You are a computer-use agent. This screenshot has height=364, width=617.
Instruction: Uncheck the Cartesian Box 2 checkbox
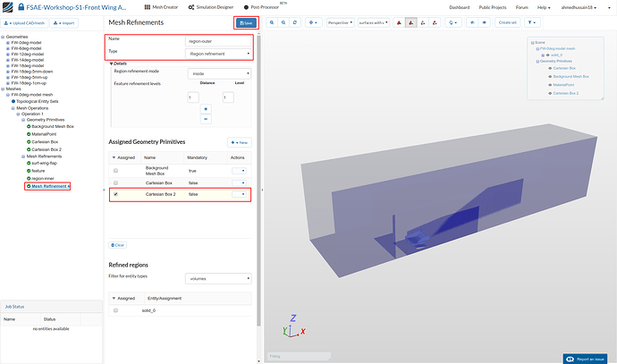(115, 194)
